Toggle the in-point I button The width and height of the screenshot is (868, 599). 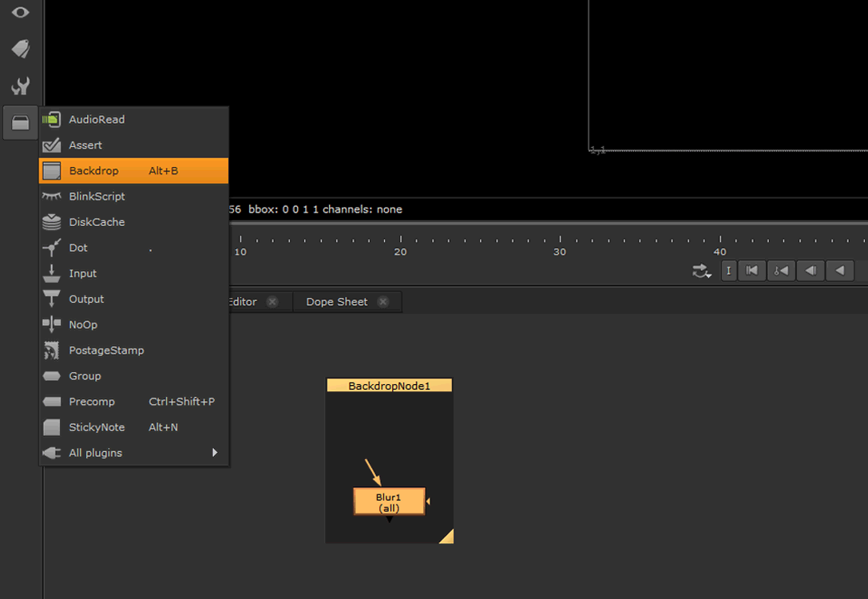[x=729, y=271]
